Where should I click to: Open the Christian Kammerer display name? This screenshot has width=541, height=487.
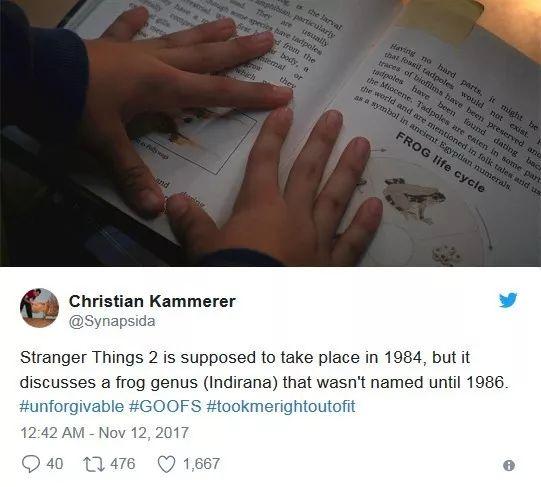(x=152, y=301)
